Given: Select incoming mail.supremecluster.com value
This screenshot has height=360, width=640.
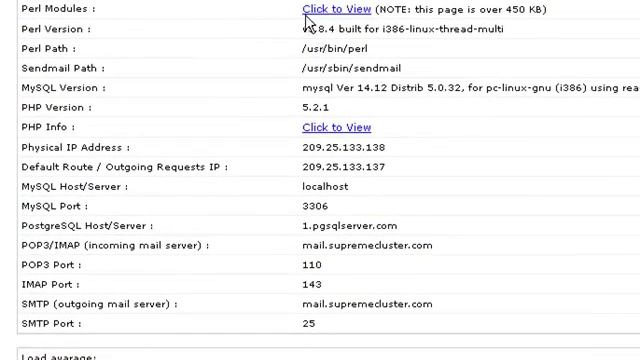Looking at the screenshot, I should (x=367, y=246).
